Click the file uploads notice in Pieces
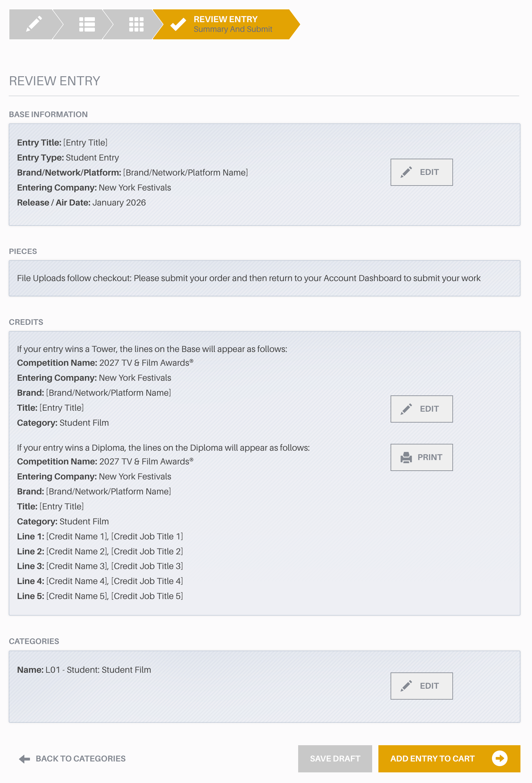532x783 pixels. [249, 278]
